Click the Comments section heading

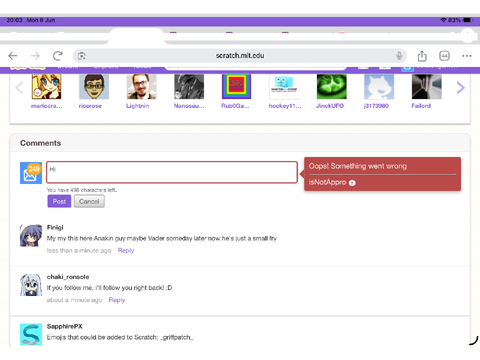(x=40, y=143)
